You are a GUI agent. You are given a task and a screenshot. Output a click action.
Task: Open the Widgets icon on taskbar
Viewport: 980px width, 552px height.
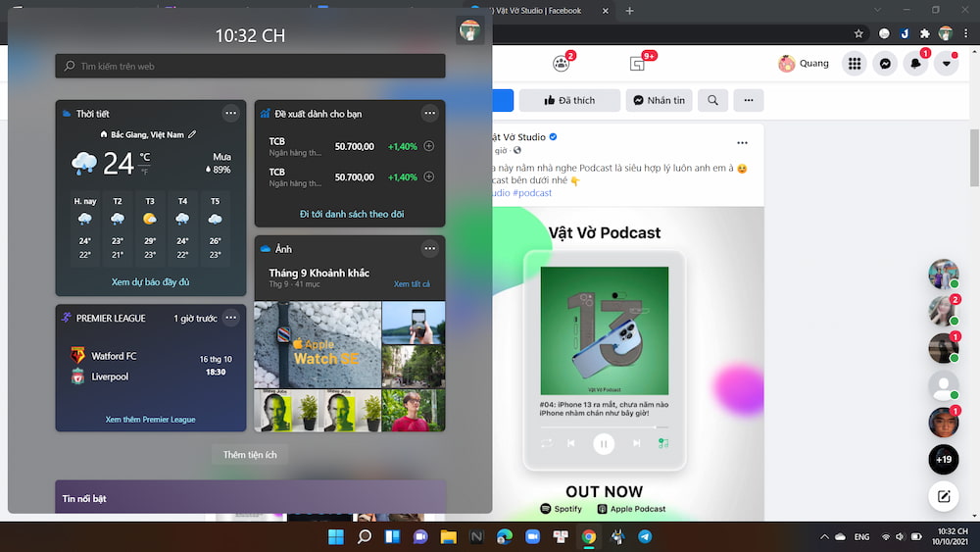tap(393, 536)
